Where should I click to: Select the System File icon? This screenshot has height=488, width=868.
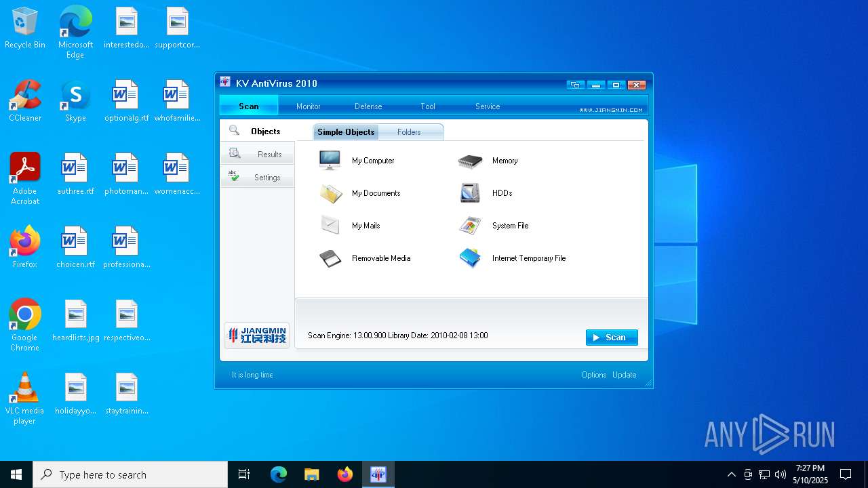click(x=470, y=226)
